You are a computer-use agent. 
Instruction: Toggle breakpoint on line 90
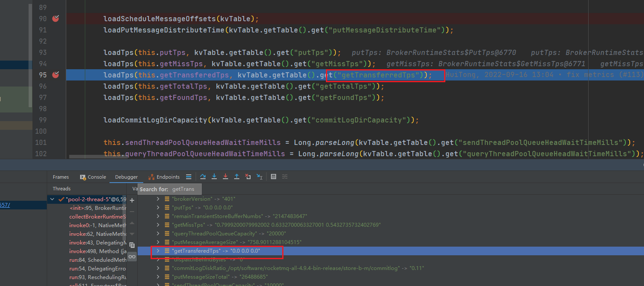tap(55, 19)
